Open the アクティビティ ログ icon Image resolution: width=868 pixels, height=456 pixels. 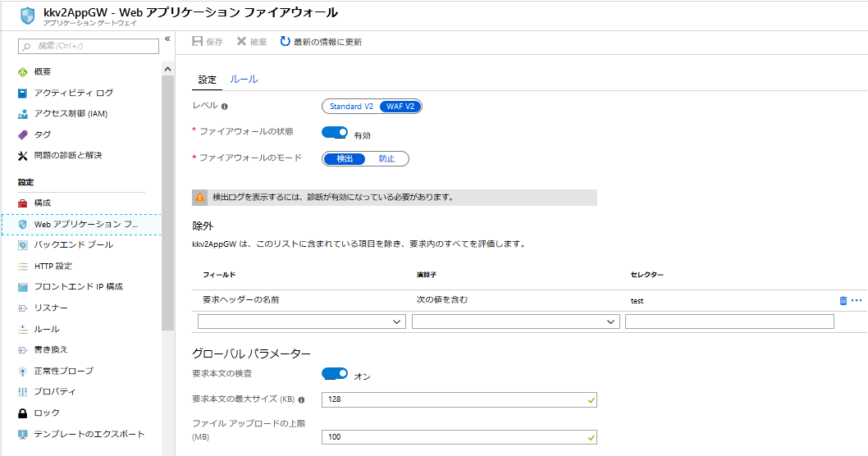[x=23, y=93]
